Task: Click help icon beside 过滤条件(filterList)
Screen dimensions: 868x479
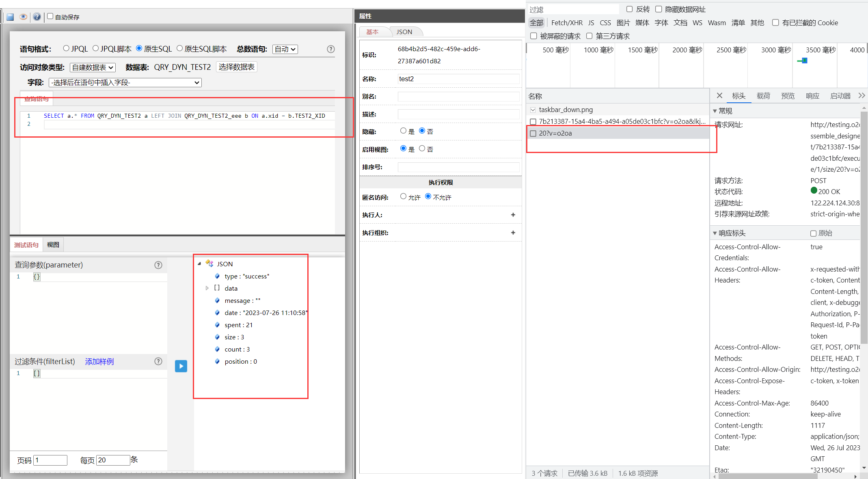Action: point(158,361)
